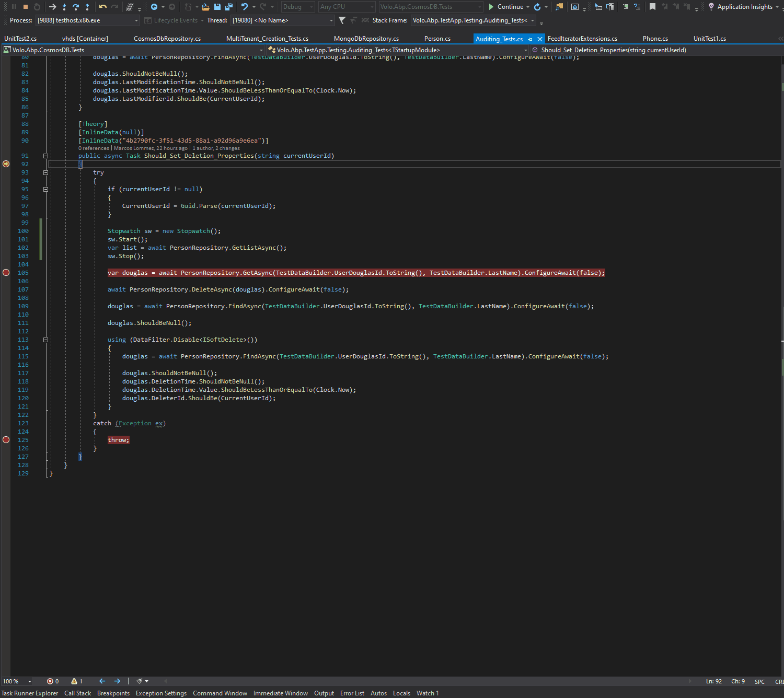
Task: Disable the breakpoint on line 105
Action: [x=6, y=272]
